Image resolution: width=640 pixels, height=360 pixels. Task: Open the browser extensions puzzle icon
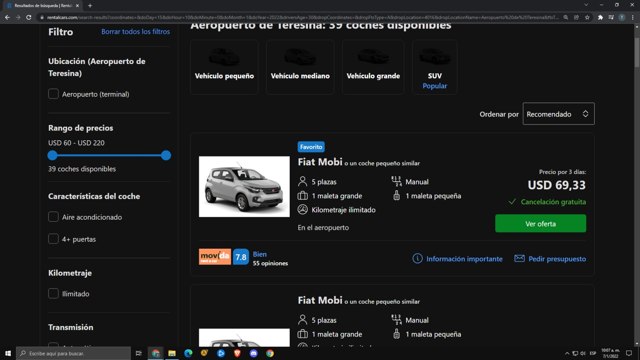[600, 18]
